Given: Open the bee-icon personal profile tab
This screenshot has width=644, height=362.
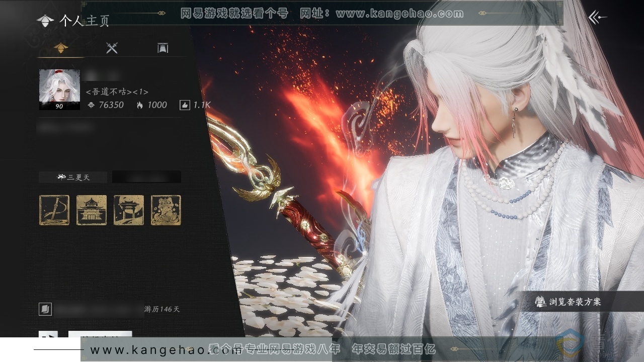Looking at the screenshot, I should pos(61,48).
